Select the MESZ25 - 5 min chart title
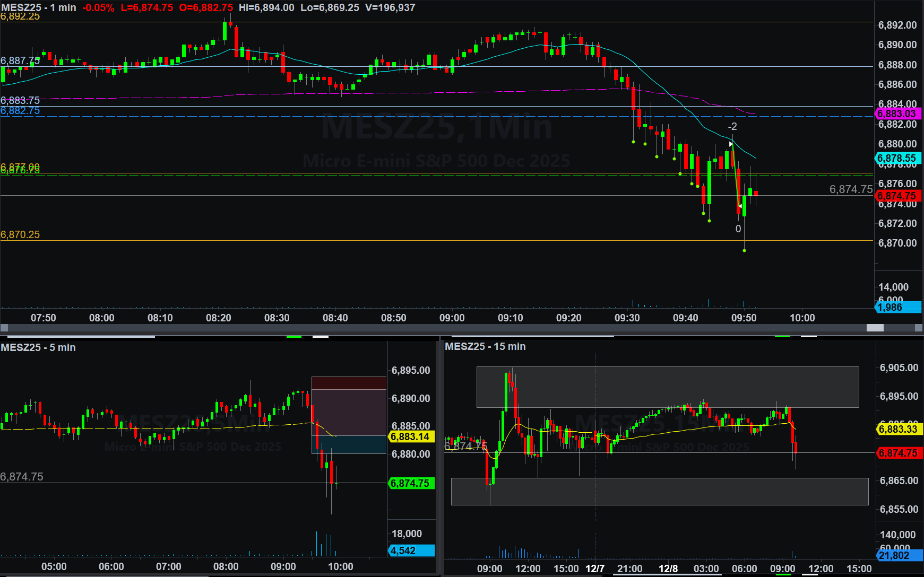This screenshot has width=924, height=577. pyautogui.click(x=38, y=347)
